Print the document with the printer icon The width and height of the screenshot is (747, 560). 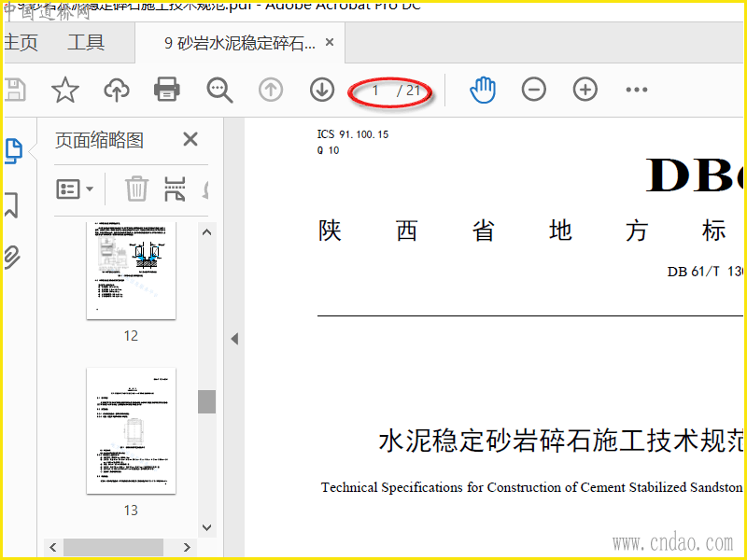(x=167, y=89)
